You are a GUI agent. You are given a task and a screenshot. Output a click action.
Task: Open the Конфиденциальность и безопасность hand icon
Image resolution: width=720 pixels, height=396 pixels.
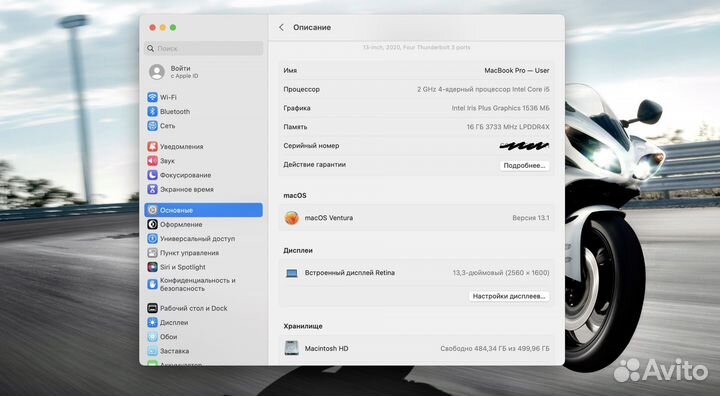(x=152, y=284)
